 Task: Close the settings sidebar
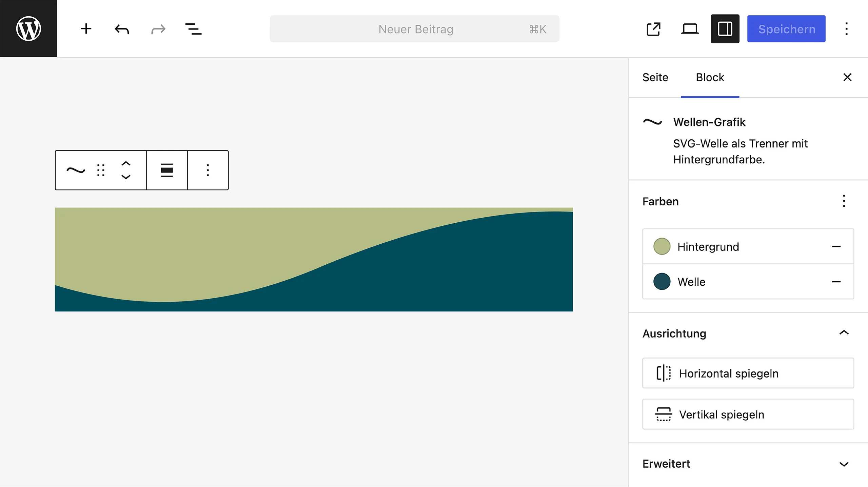[847, 77]
